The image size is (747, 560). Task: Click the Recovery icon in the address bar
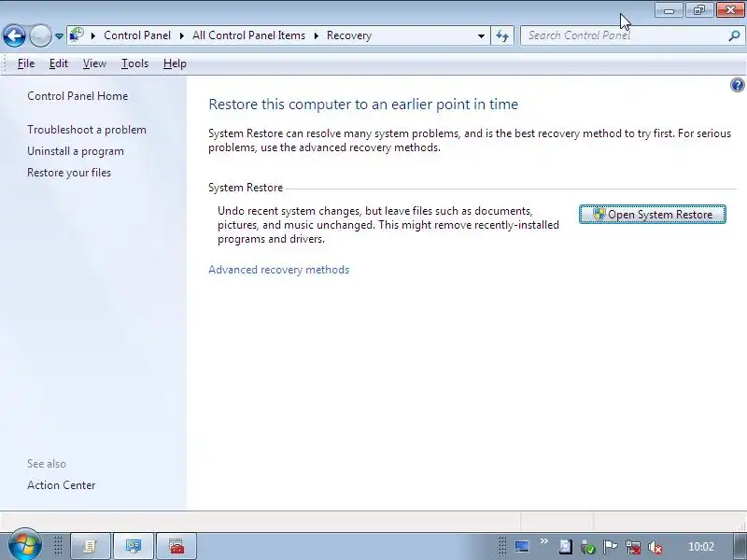point(77,35)
